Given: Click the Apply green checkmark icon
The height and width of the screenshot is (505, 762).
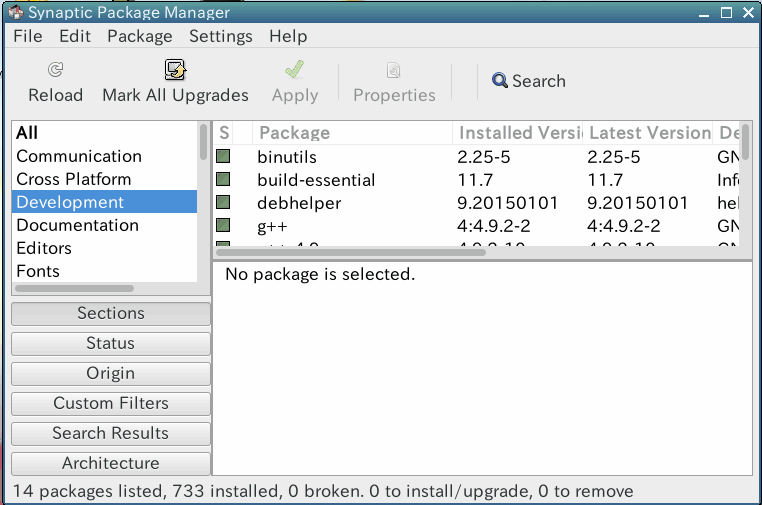Looking at the screenshot, I should pyautogui.click(x=294, y=70).
